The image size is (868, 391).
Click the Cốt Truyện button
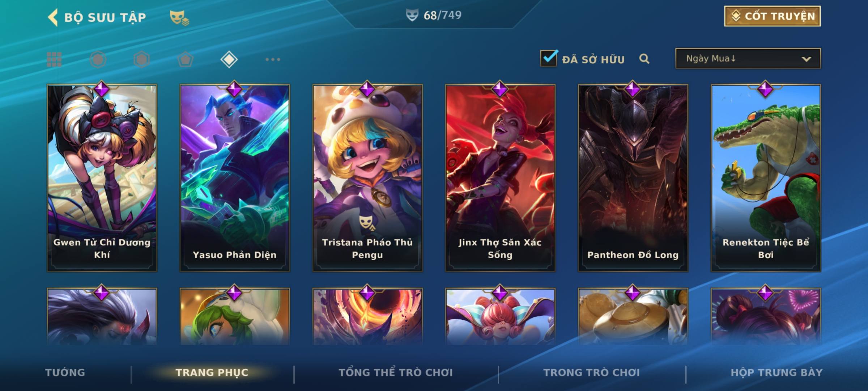click(772, 16)
